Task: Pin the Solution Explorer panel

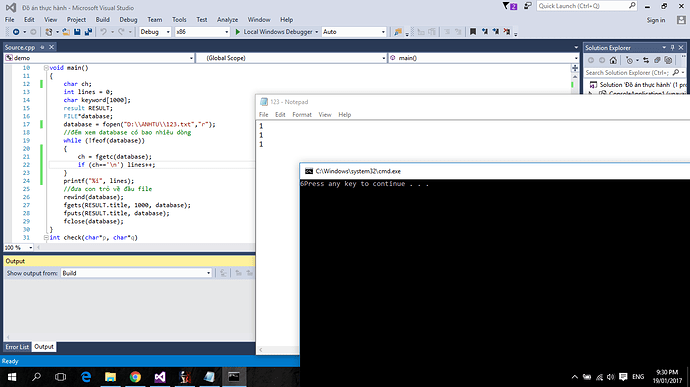Action: point(673,48)
